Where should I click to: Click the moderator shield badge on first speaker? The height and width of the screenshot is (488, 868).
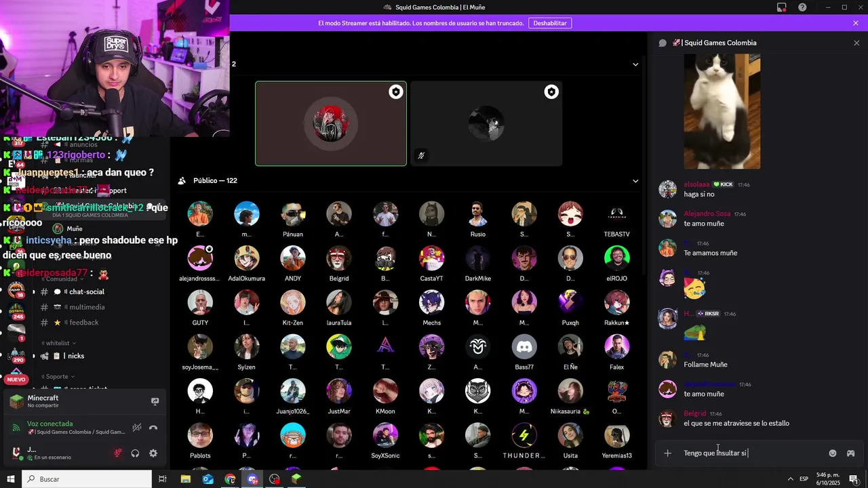click(396, 92)
